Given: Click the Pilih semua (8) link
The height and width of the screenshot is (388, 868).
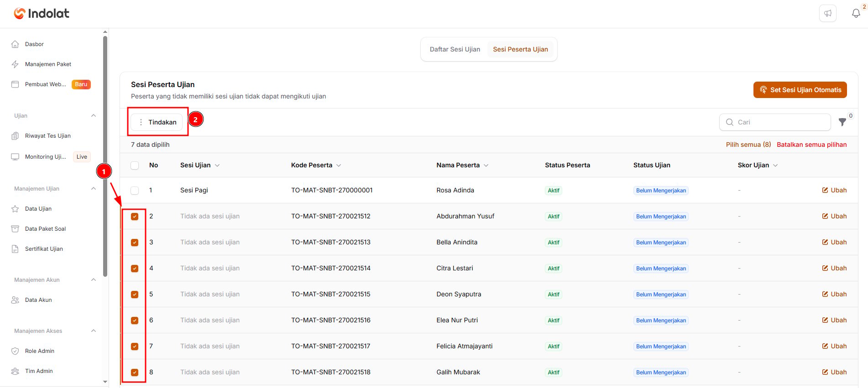Looking at the screenshot, I should click(x=748, y=145).
